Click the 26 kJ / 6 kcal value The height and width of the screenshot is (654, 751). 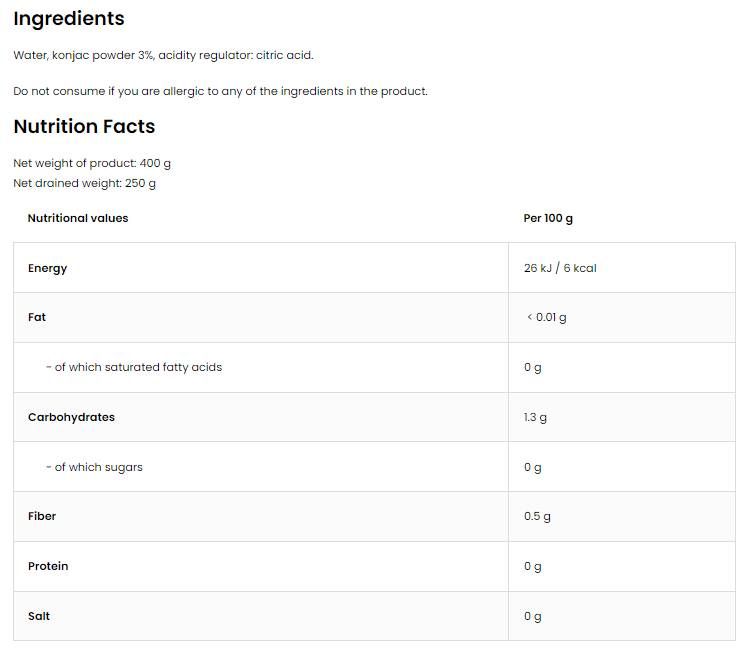(560, 268)
